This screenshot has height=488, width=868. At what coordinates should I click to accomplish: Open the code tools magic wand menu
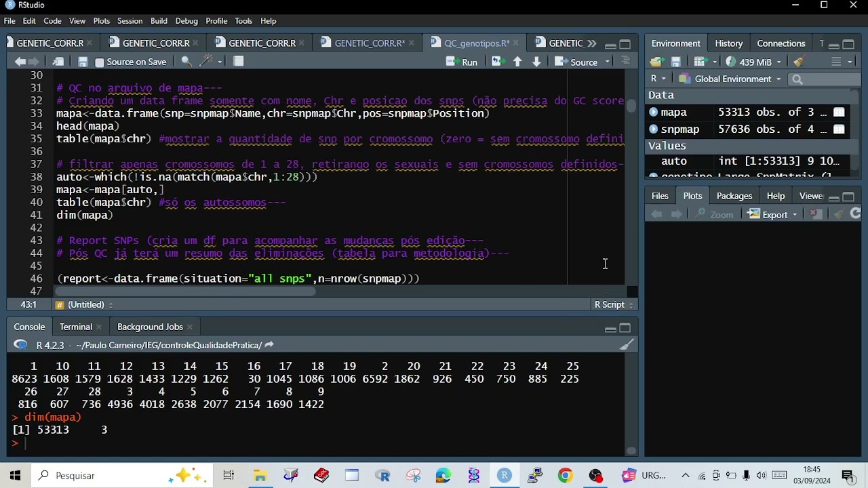(x=210, y=62)
